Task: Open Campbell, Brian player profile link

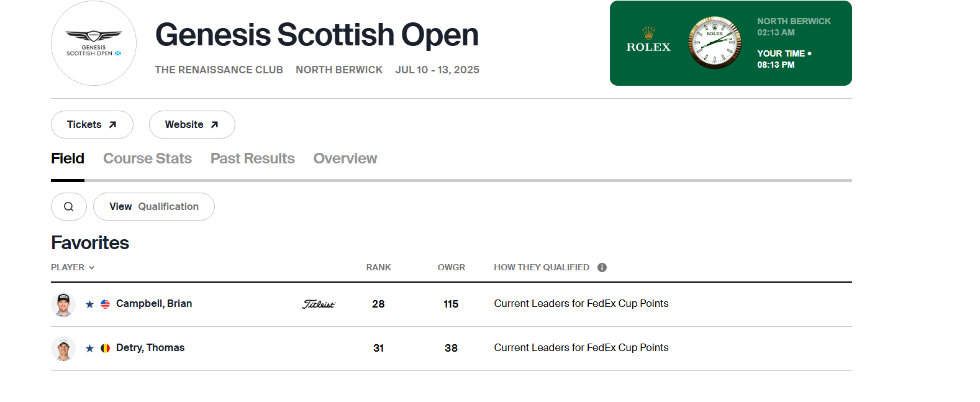Action: coord(154,304)
